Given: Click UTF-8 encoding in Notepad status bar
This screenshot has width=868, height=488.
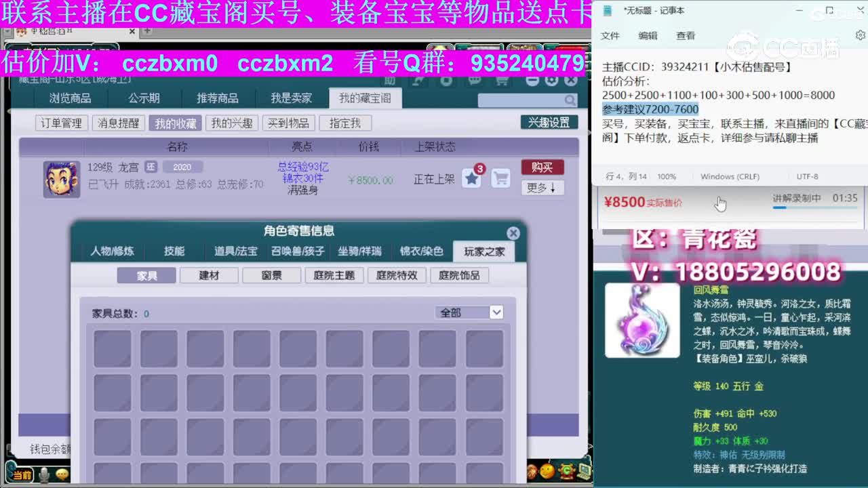Looking at the screenshot, I should [807, 176].
